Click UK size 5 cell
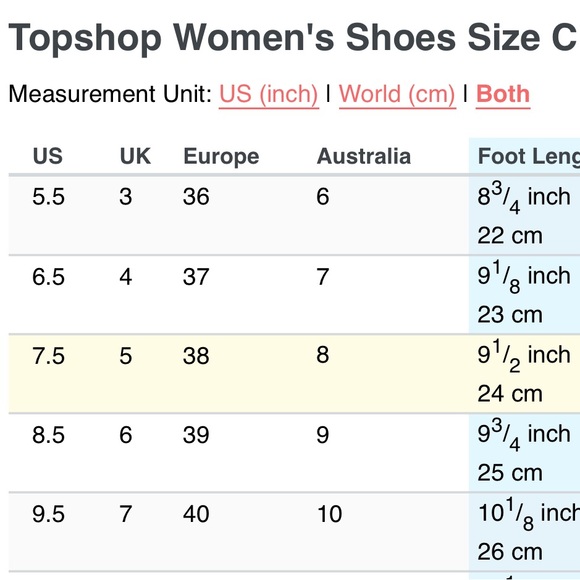The width and height of the screenshot is (580, 580). click(126, 356)
